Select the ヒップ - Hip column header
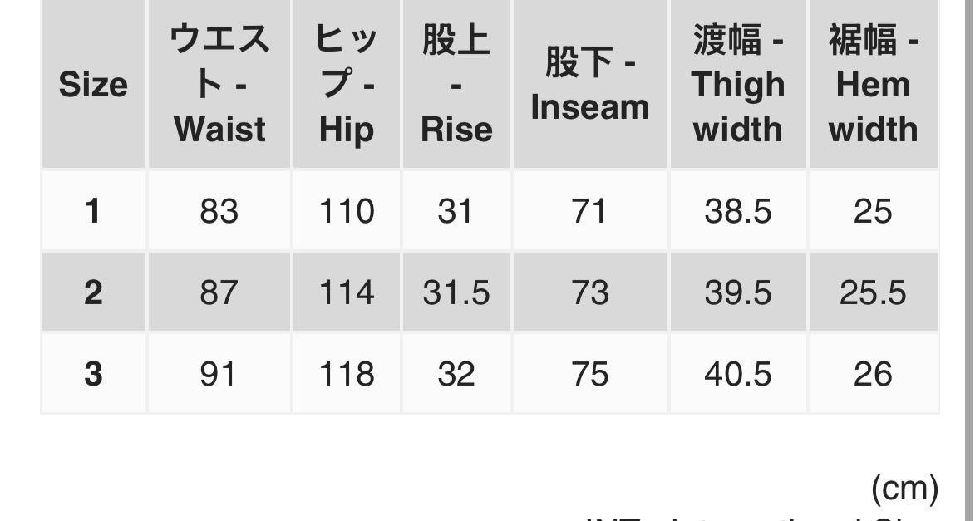The image size is (980, 521). 347,85
